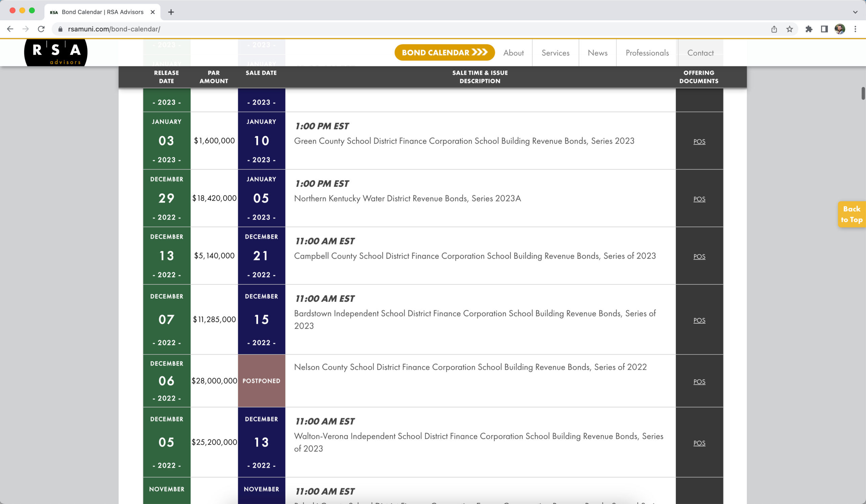Click the browser address bar input field
This screenshot has height=504, width=866.
415,29
